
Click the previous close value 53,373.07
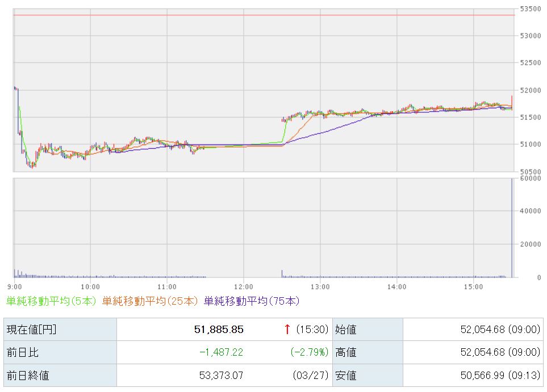coord(218,375)
